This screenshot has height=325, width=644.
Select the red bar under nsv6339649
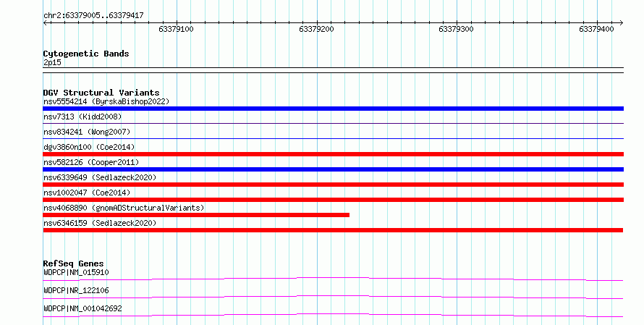(x=333, y=185)
